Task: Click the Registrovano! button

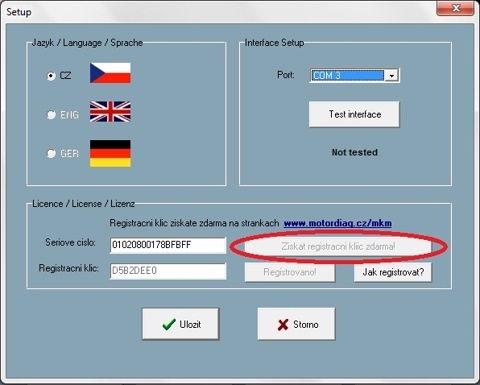Action: (290, 272)
